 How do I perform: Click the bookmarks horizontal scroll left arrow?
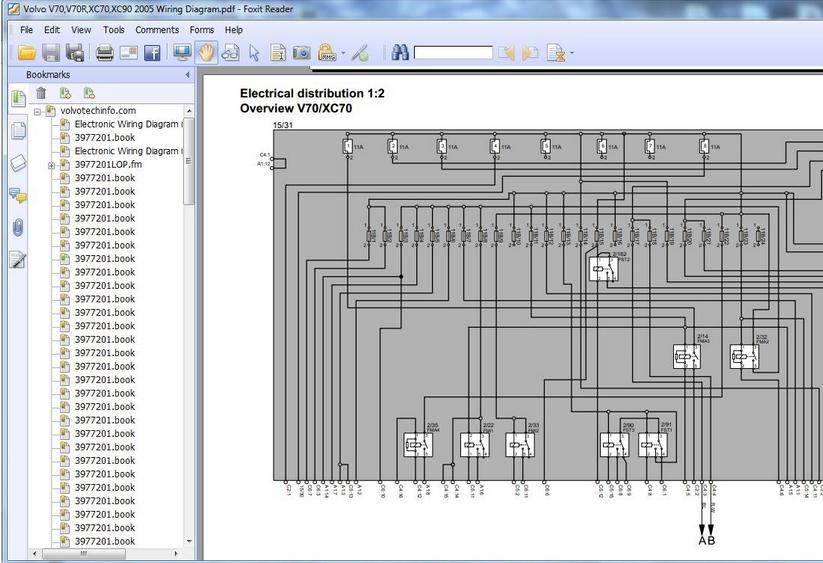[35, 554]
